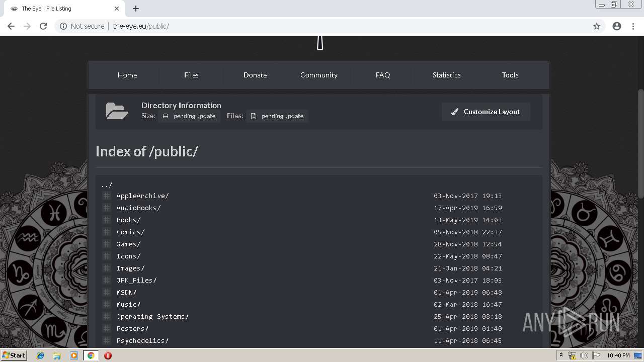Open the Chrome profile avatar

click(x=617, y=26)
